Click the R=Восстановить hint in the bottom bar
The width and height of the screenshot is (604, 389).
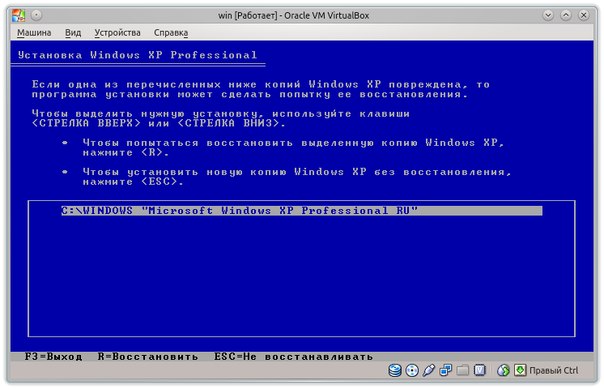(148, 357)
